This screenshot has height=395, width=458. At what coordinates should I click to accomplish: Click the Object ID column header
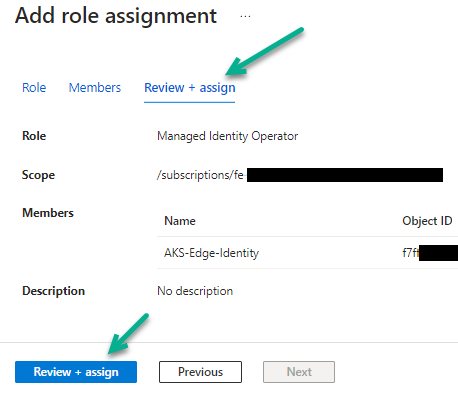(x=427, y=221)
